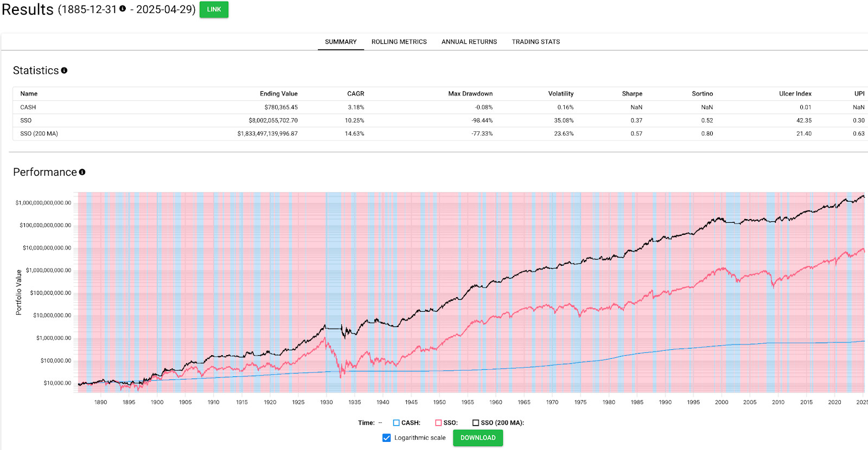Toggle CASH series legend box
This screenshot has width=868, height=450.
pyautogui.click(x=397, y=423)
